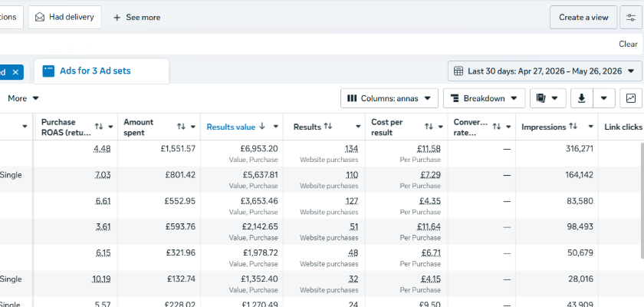Click ROAS value 7.03
644x307 pixels.
pyautogui.click(x=103, y=175)
